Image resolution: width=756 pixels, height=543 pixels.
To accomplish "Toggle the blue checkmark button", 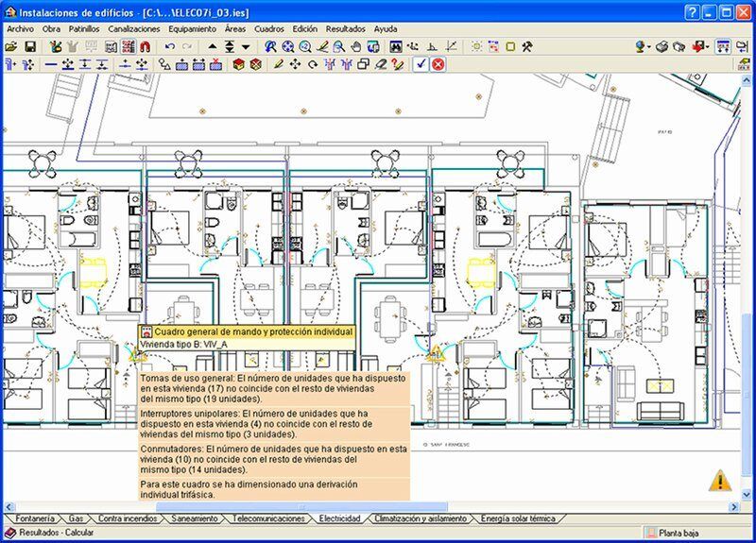I will tap(421, 64).
